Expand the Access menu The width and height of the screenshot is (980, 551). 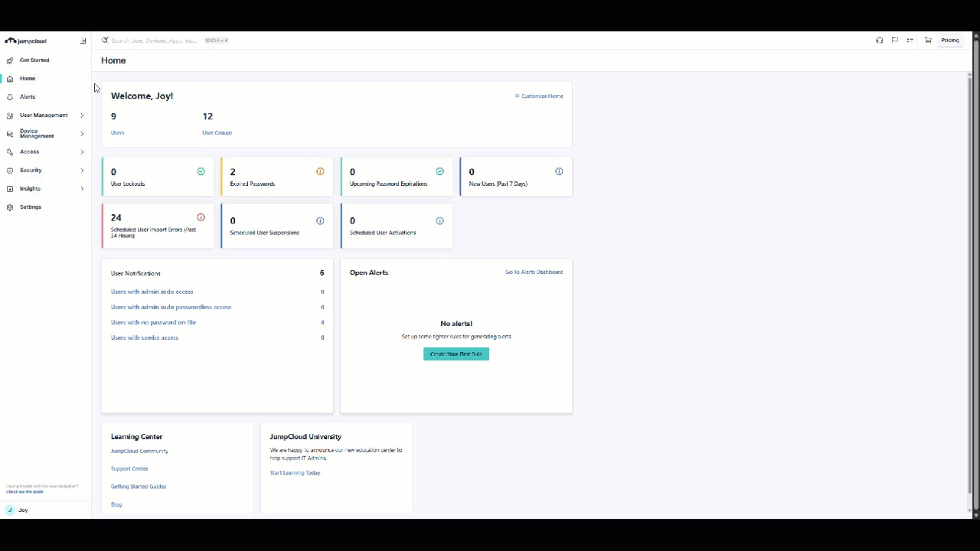coord(29,152)
